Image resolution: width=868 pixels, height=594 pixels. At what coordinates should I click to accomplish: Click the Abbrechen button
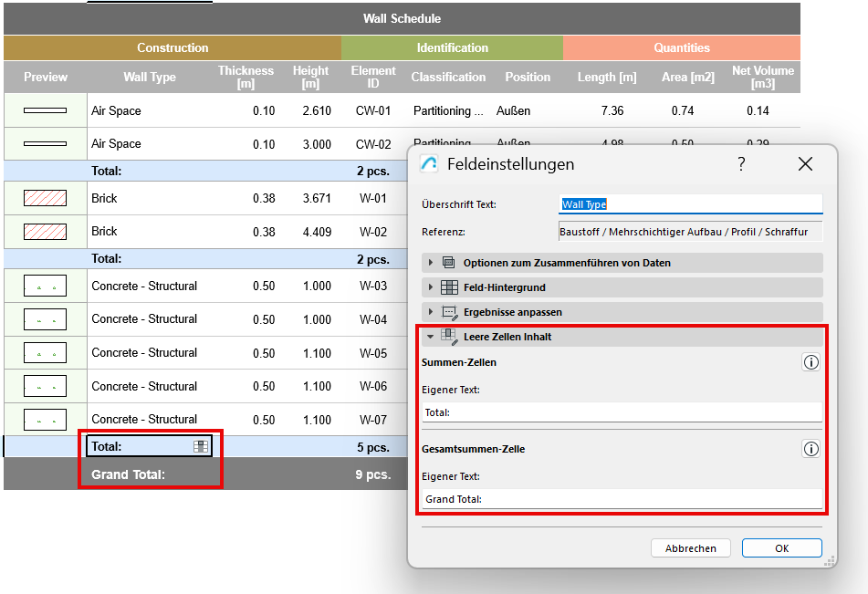pos(690,548)
